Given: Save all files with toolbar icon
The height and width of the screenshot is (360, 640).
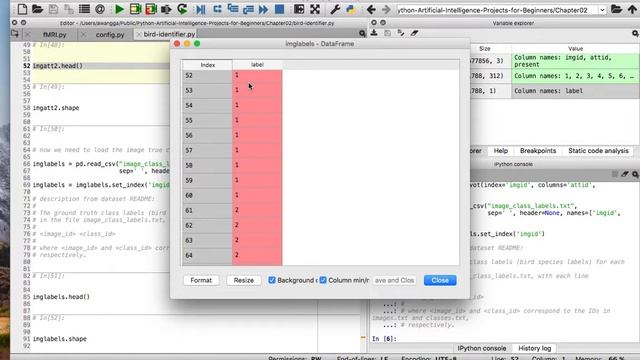Looking at the screenshot, I should (69, 9).
